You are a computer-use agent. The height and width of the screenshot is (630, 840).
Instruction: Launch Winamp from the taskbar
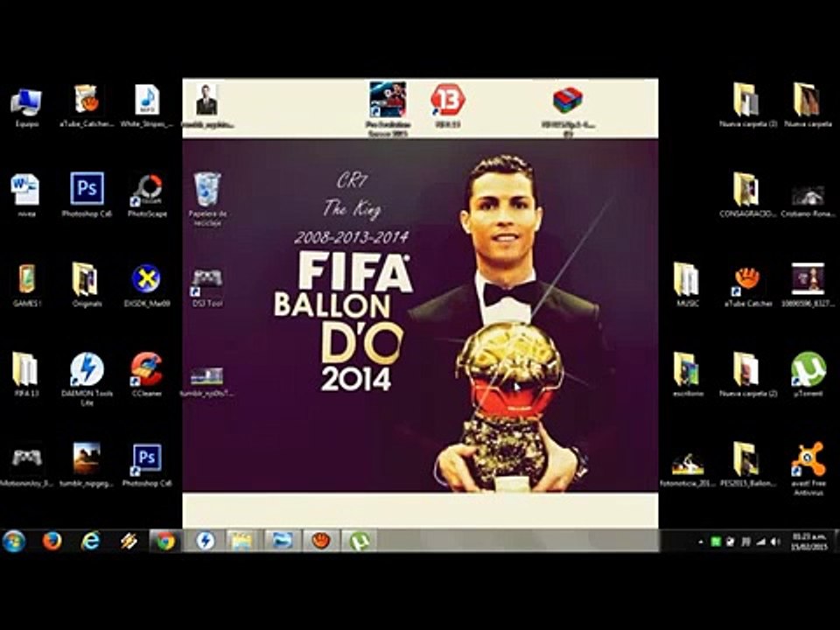click(x=129, y=541)
